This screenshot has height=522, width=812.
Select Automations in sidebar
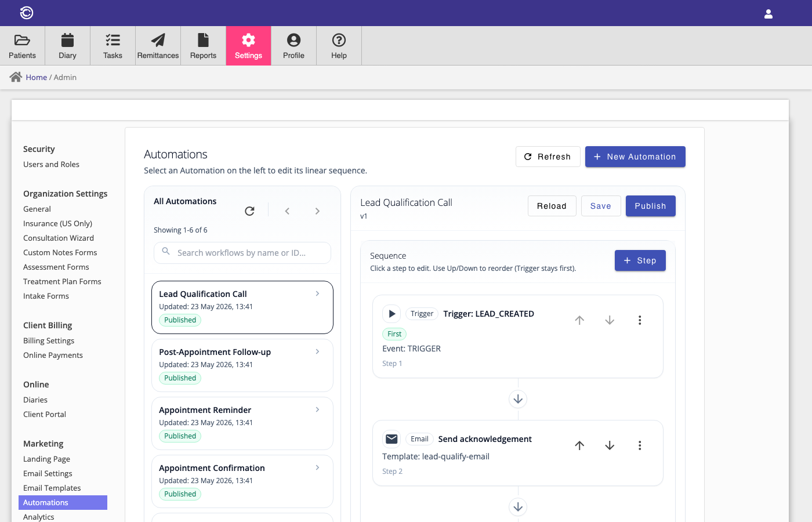63,502
